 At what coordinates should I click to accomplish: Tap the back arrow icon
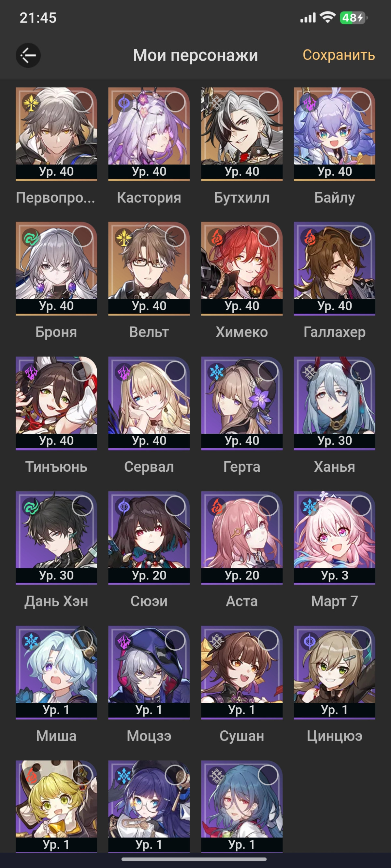click(28, 55)
